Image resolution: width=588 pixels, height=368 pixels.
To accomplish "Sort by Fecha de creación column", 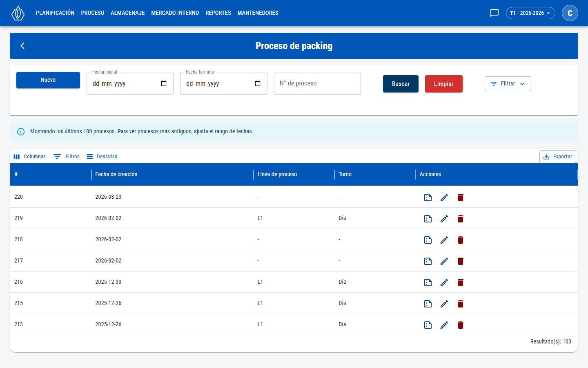I will pos(116,175).
